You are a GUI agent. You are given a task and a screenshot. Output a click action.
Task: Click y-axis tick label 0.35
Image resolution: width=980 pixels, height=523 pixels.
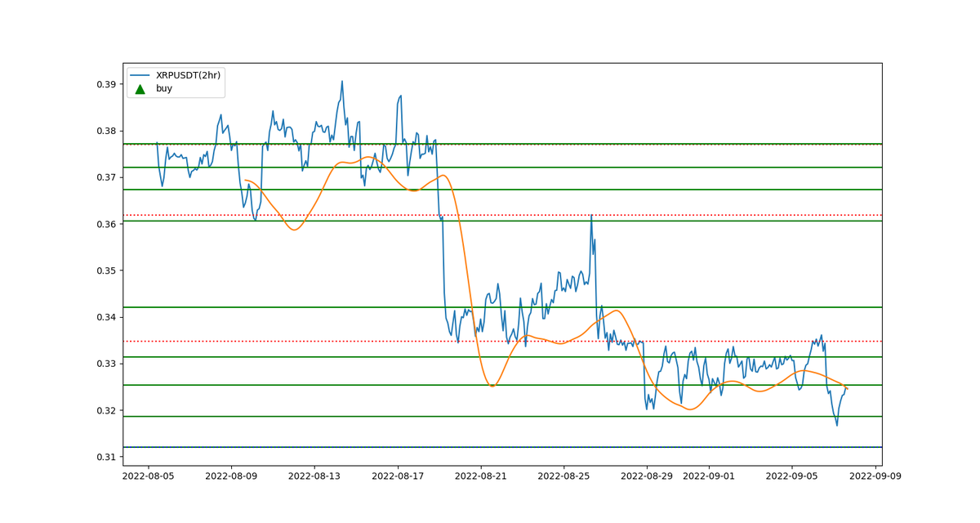tap(106, 270)
